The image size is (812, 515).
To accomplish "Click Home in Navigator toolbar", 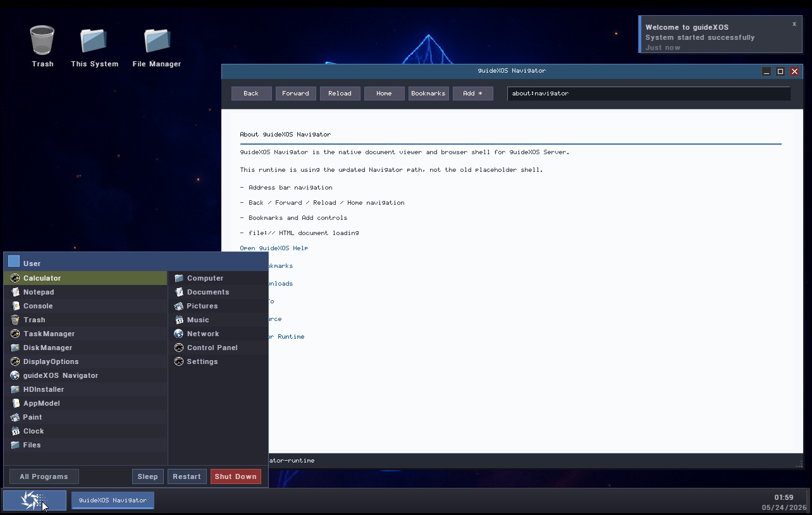I will (384, 94).
